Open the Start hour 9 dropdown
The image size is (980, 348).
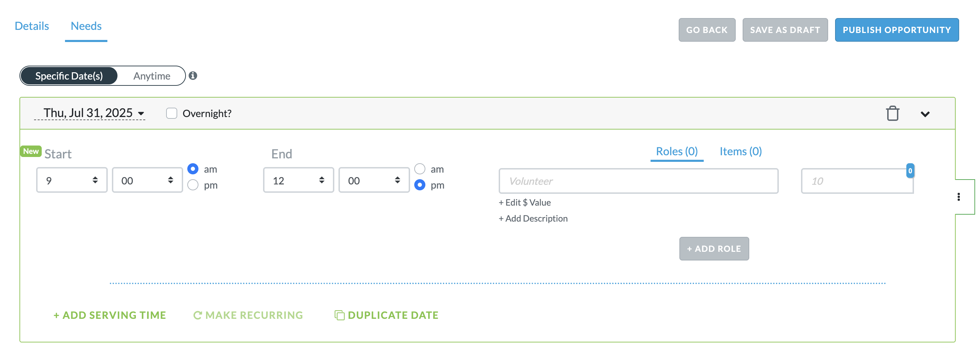pyautogui.click(x=72, y=180)
